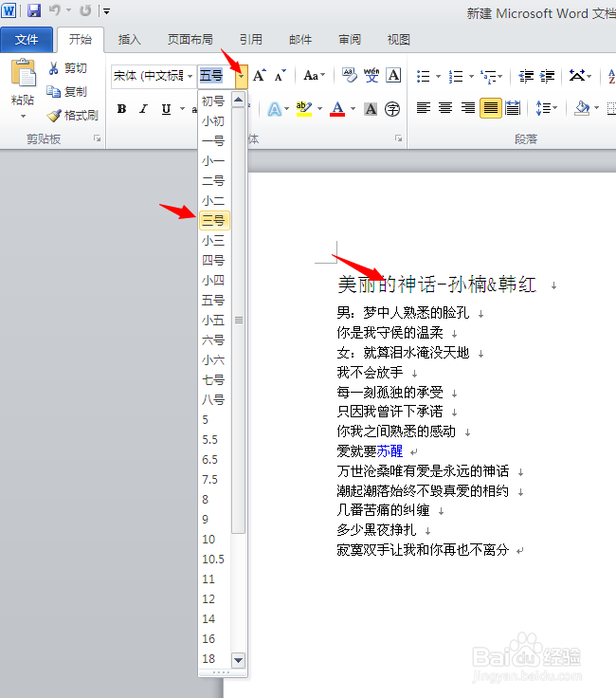
Task: Click the font size field showing 五号
Action: 216,76
